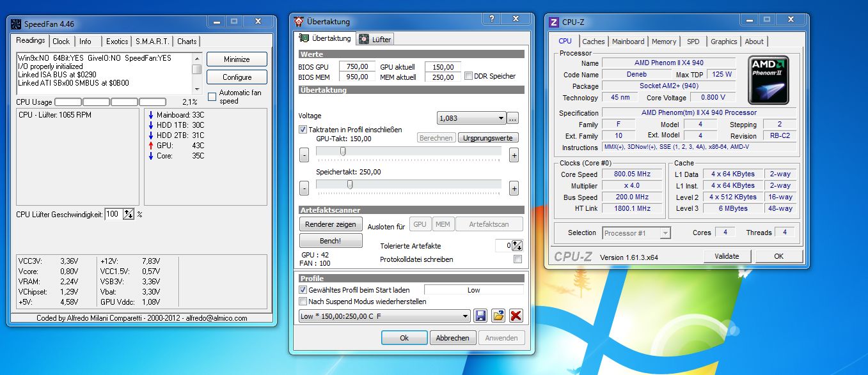The height and width of the screenshot is (375, 868).
Task: Uncheck Gewähltes Profil beim Start laden
Action: tap(303, 290)
